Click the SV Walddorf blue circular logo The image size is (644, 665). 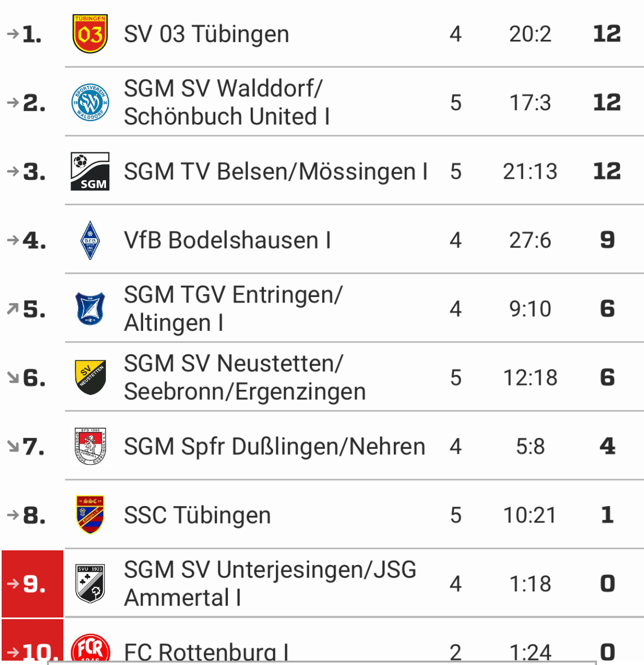tap(90, 103)
